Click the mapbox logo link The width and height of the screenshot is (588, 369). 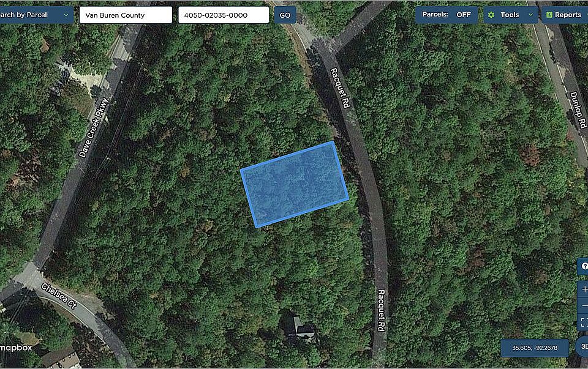click(16, 348)
